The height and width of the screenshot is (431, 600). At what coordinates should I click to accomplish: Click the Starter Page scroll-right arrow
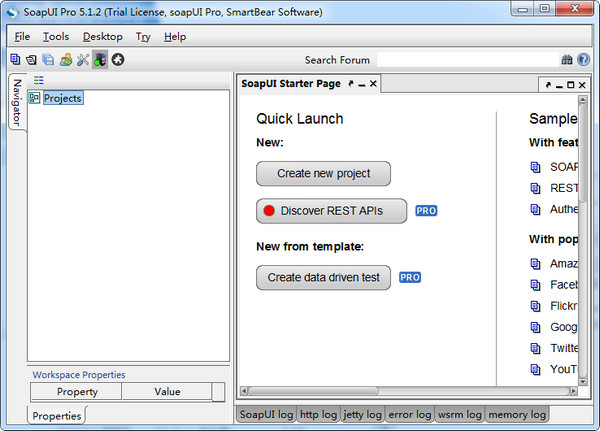573,391
